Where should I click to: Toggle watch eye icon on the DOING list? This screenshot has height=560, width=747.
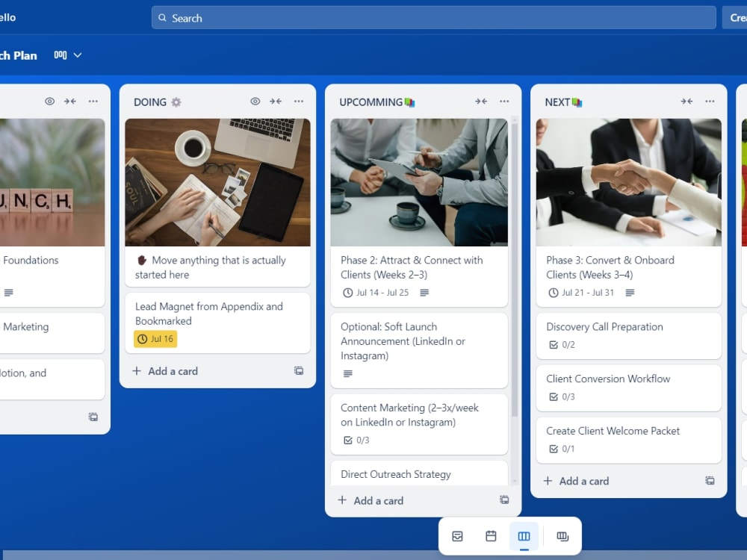[255, 101]
